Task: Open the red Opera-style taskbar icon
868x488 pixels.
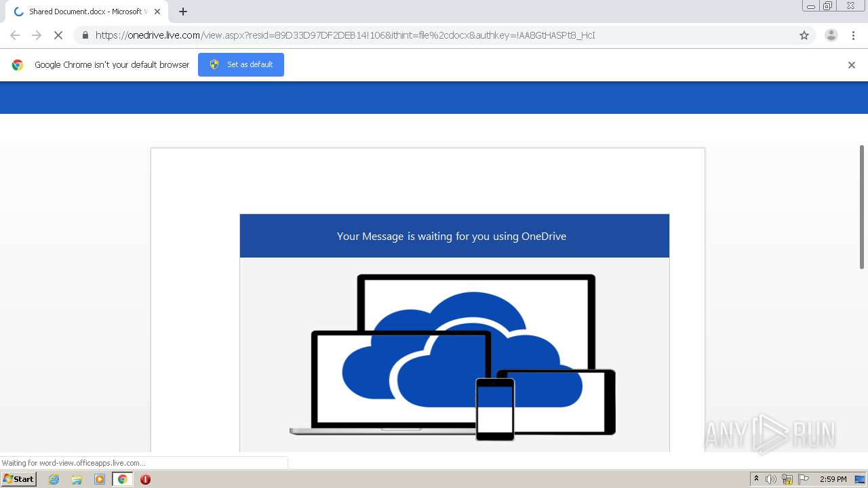Action: pos(145,479)
